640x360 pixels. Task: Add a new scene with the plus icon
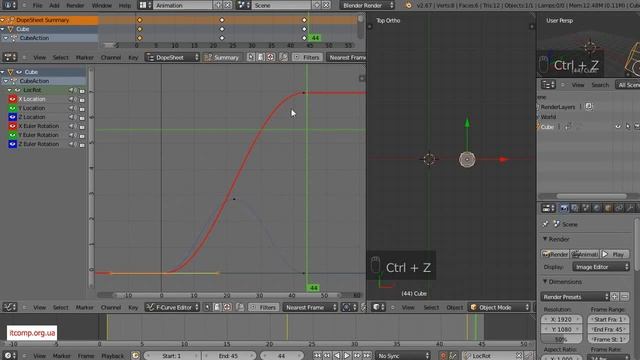click(317, 5)
